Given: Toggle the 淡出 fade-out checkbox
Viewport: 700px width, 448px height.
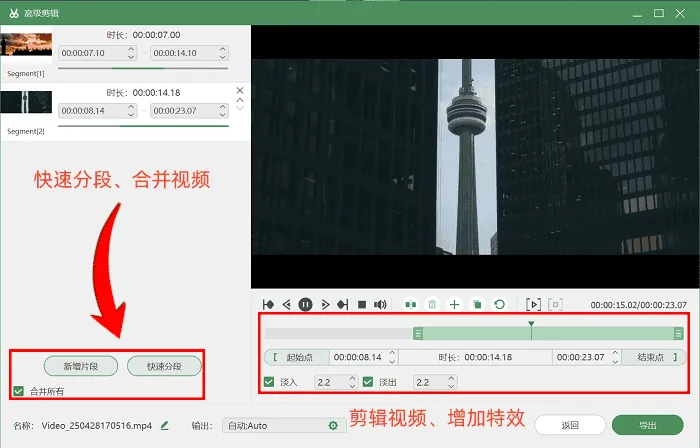Looking at the screenshot, I should tap(368, 382).
